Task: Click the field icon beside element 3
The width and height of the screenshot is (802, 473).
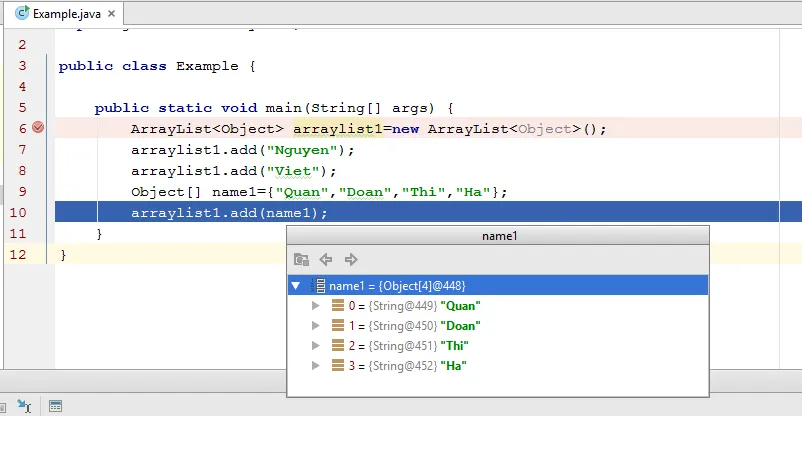Action: click(338, 365)
